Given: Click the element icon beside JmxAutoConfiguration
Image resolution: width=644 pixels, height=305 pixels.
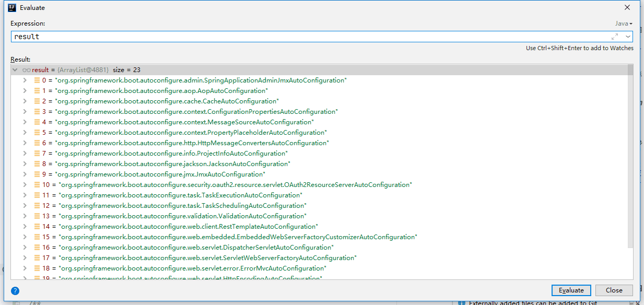Looking at the screenshot, I should point(37,174).
